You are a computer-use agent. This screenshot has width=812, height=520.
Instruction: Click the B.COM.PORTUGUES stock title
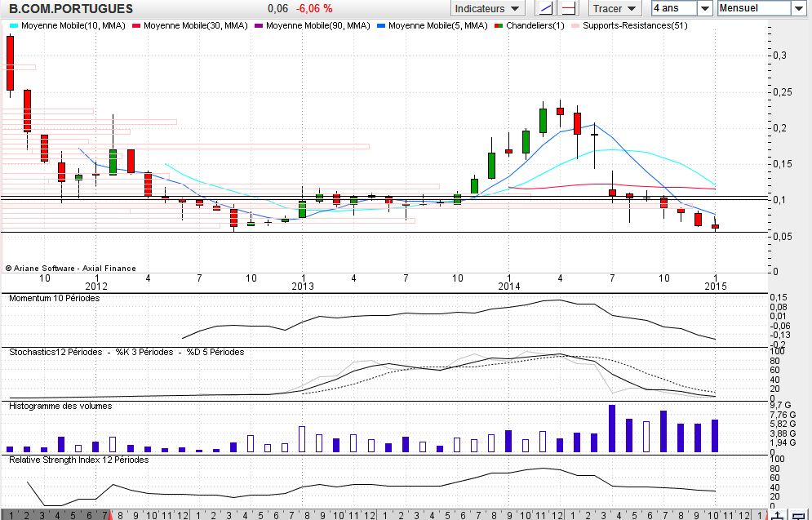point(70,8)
